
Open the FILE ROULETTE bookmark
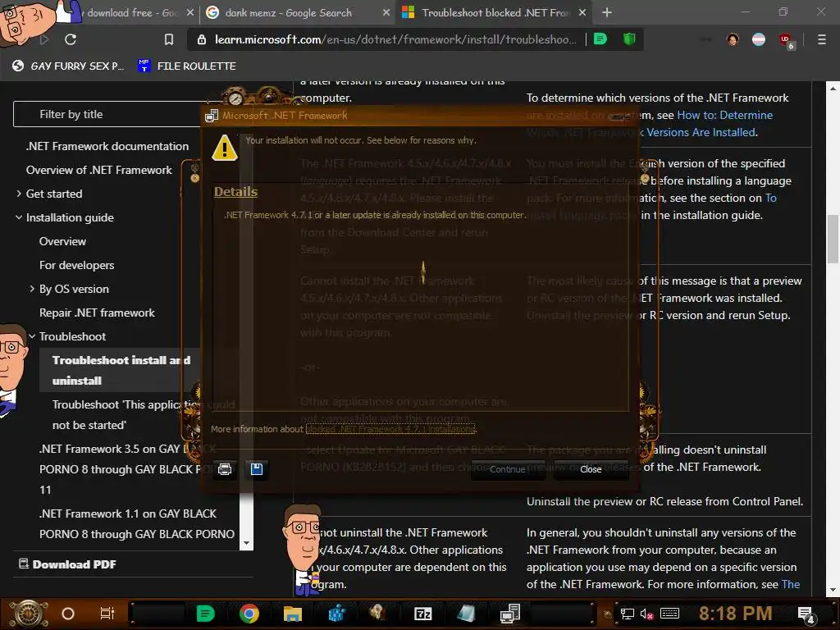(x=186, y=66)
